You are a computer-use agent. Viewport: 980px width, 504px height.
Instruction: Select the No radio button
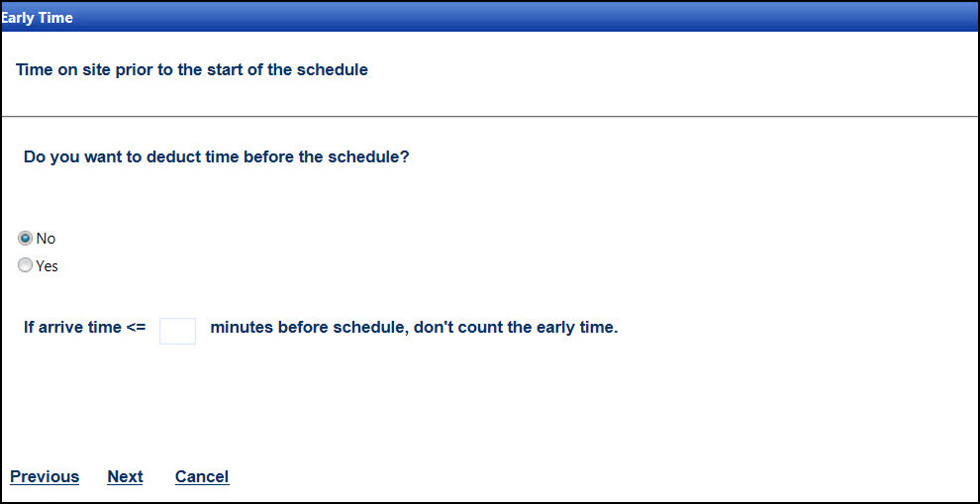[x=26, y=238]
